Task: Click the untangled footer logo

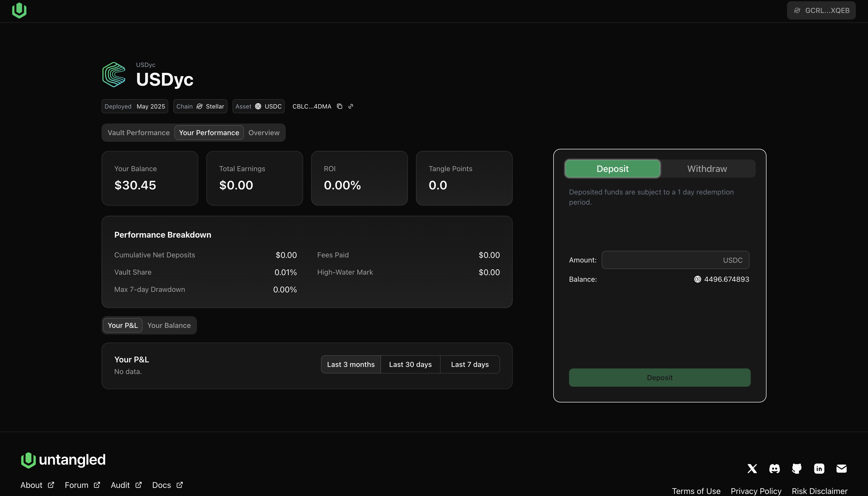Action: (63, 460)
